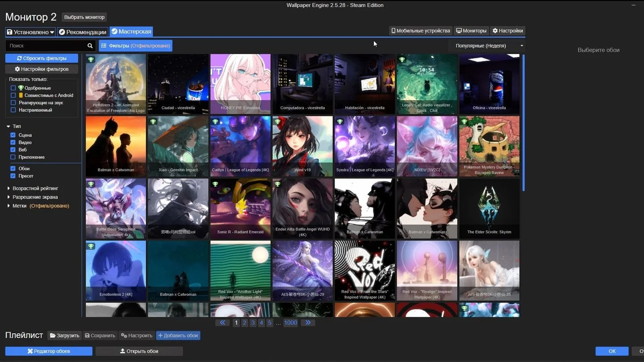Enable the Одобренные approved checkbox

13,88
